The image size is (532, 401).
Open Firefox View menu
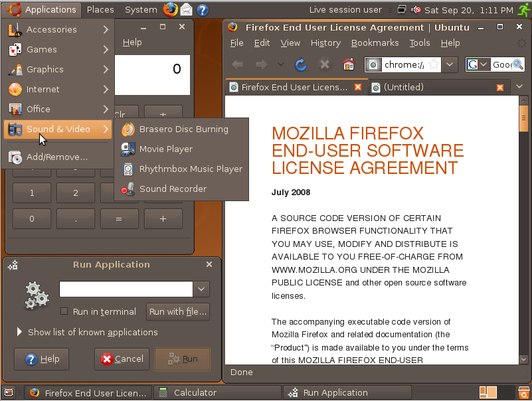(290, 43)
